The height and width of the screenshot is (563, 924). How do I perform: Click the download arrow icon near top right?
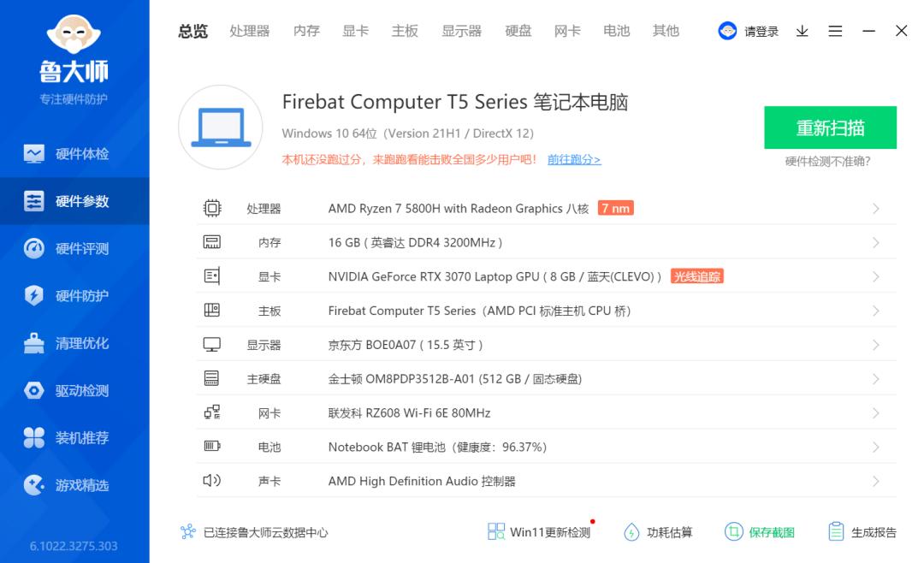802,31
